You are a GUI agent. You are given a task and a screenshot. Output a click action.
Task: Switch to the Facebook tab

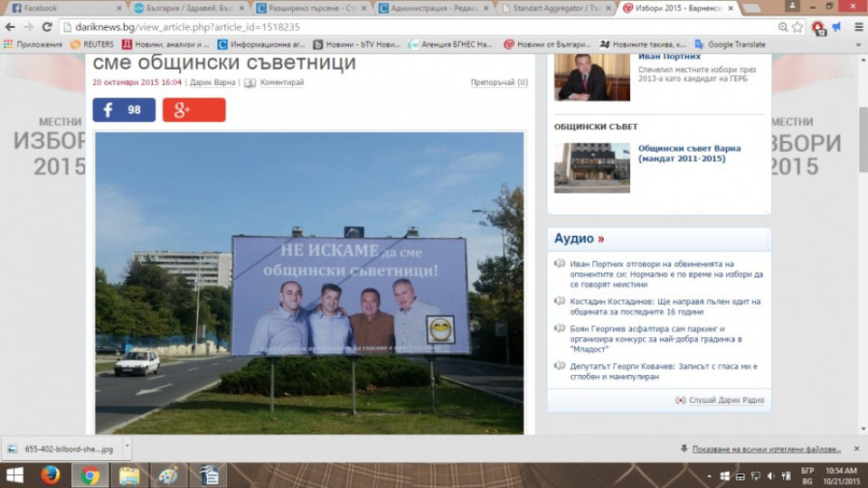[65, 8]
